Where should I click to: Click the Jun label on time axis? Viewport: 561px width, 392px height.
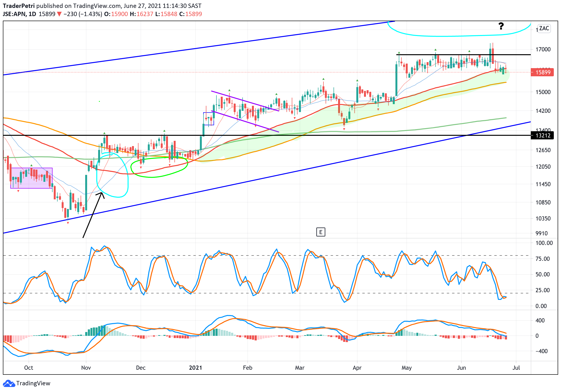click(461, 368)
